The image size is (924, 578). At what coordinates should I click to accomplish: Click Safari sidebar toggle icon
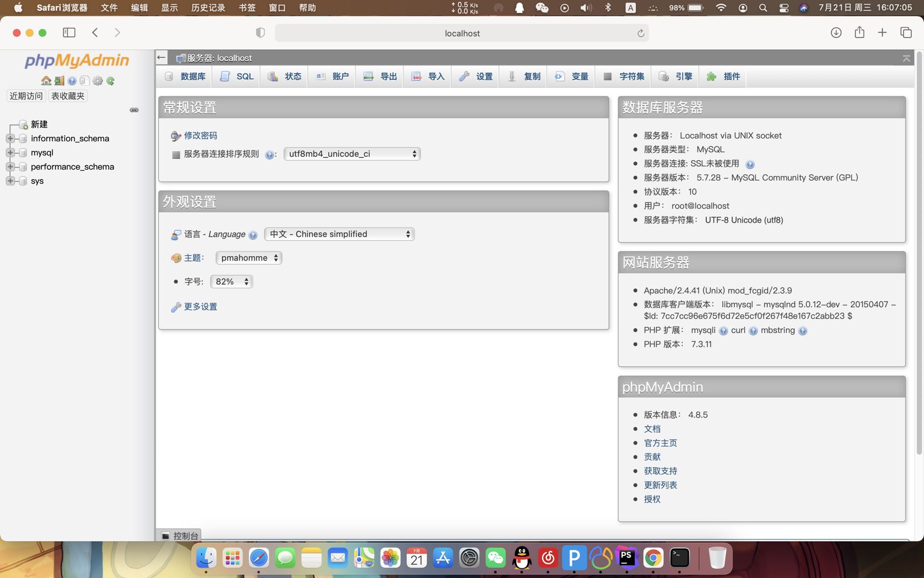coord(69,33)
